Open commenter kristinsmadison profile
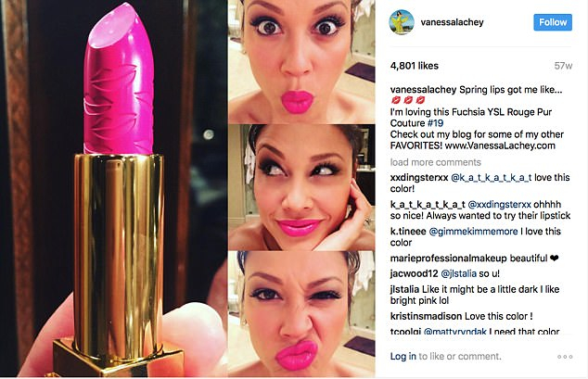 tap(426, 317)
